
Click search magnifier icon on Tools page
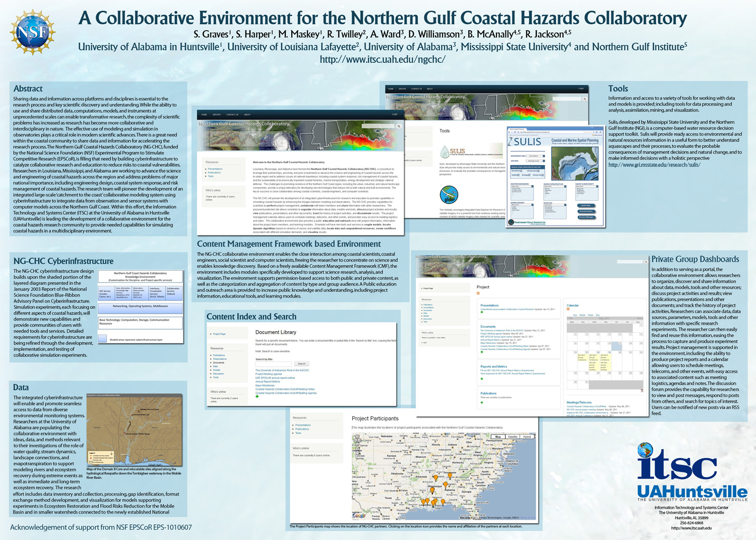tap(585, 99)
